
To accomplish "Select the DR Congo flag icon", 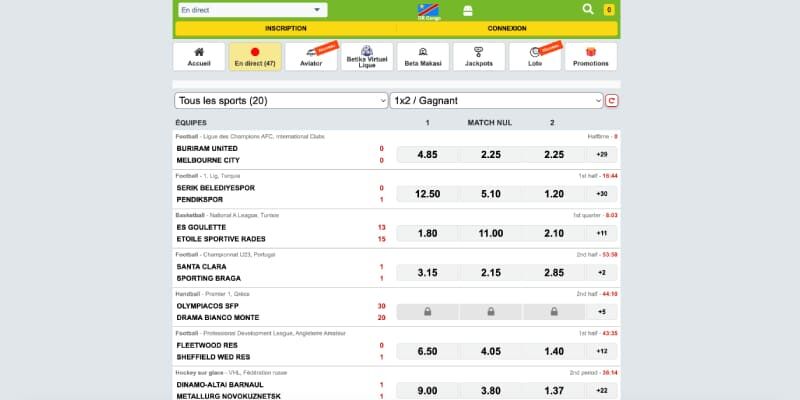I will point(429,10).
